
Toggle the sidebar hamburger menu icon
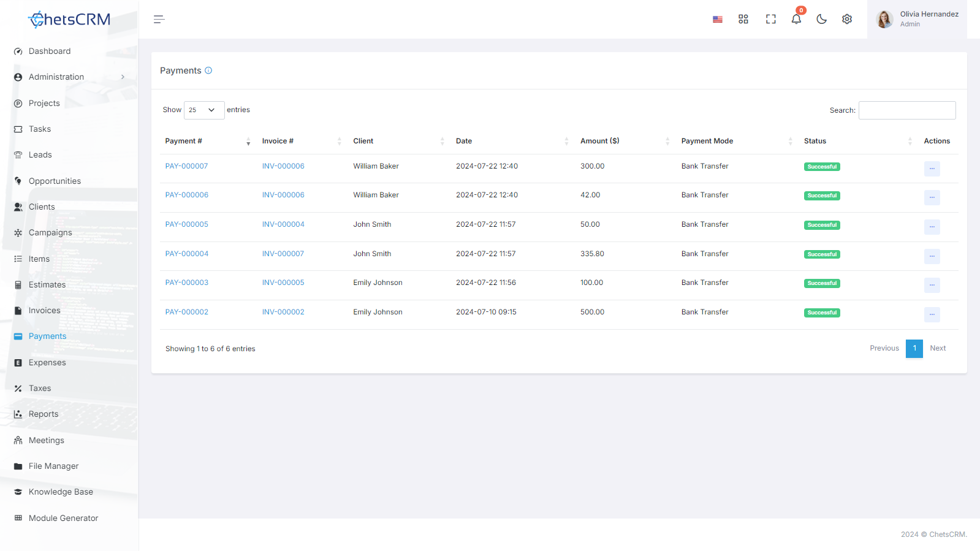tap(159, 20)
